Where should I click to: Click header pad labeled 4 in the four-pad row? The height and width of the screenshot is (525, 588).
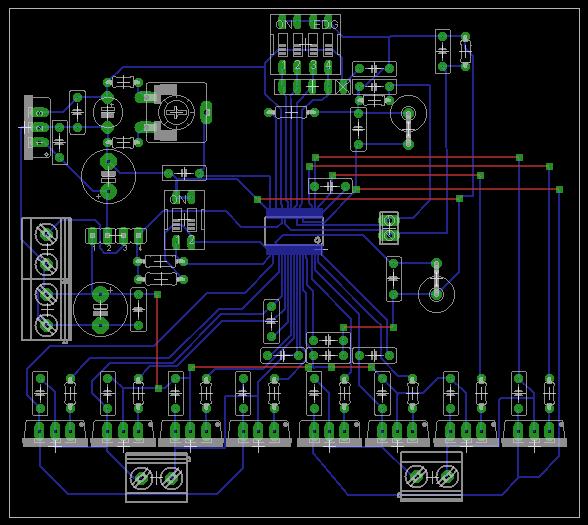pyautogui.click(x=138, y=236)
